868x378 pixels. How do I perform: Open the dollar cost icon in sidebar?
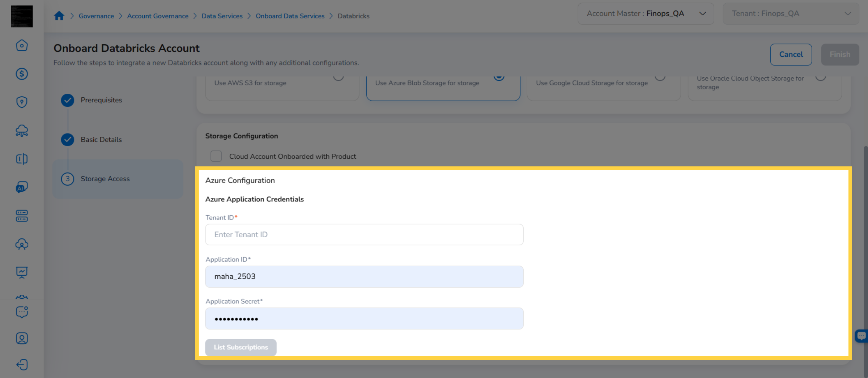coord(22,74)
